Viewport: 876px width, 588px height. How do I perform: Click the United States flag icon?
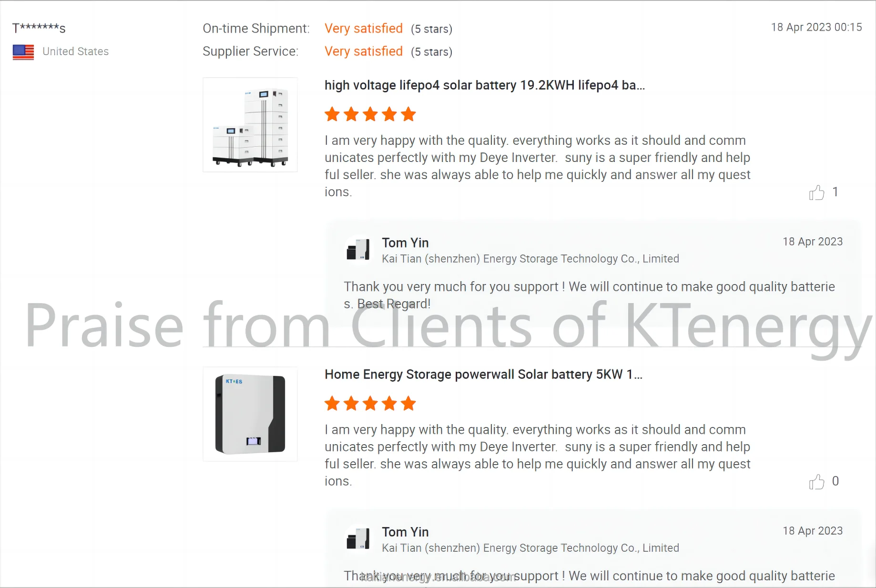coord(23,52)
